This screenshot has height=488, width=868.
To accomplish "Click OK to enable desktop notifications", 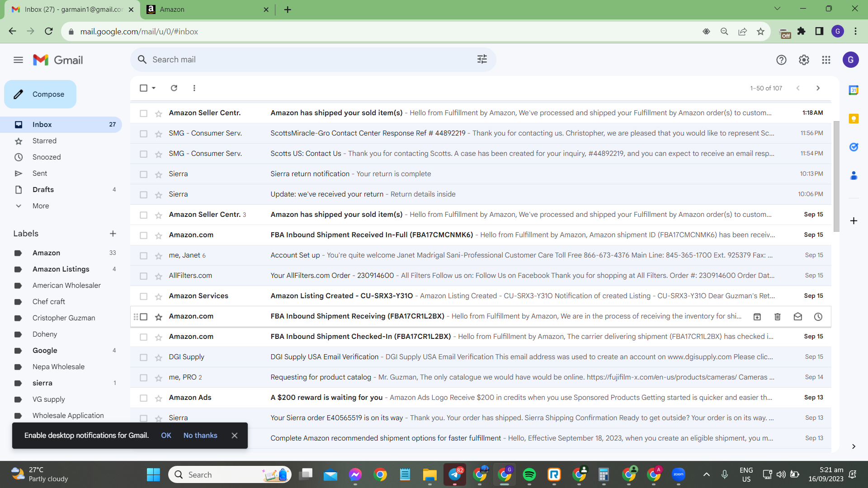I will coord(166,436).
